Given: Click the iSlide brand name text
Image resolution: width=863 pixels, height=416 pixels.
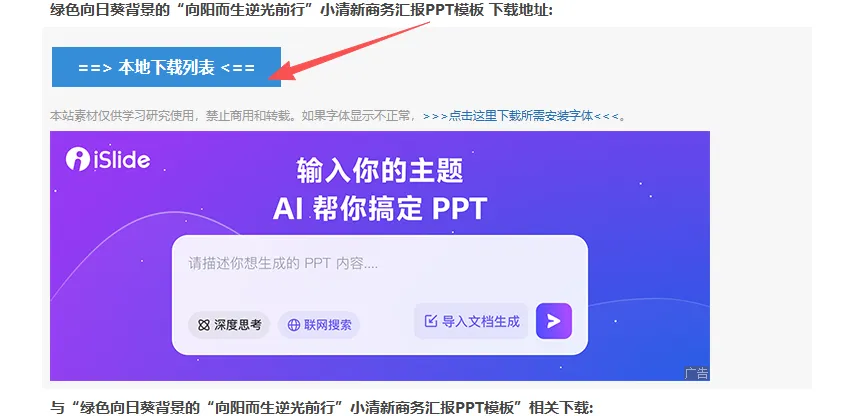Looking at the screenshot, I should point(122,160).
